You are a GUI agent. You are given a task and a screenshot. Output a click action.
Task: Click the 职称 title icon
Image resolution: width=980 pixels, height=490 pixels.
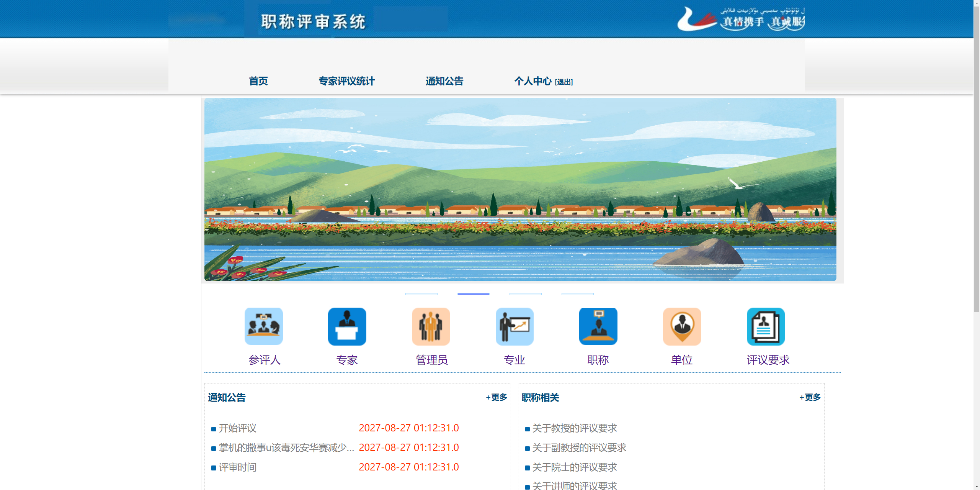(x=598, y=326)
